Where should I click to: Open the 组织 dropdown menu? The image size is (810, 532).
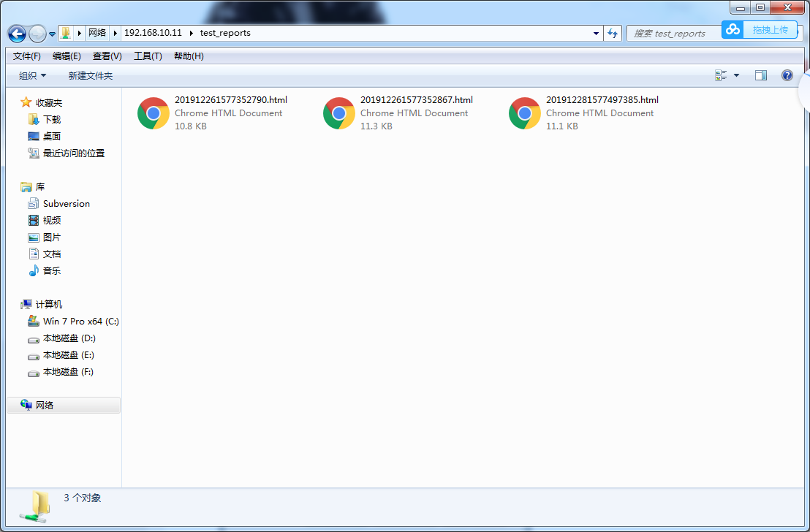pyautogui.click(x=32, y=76)
